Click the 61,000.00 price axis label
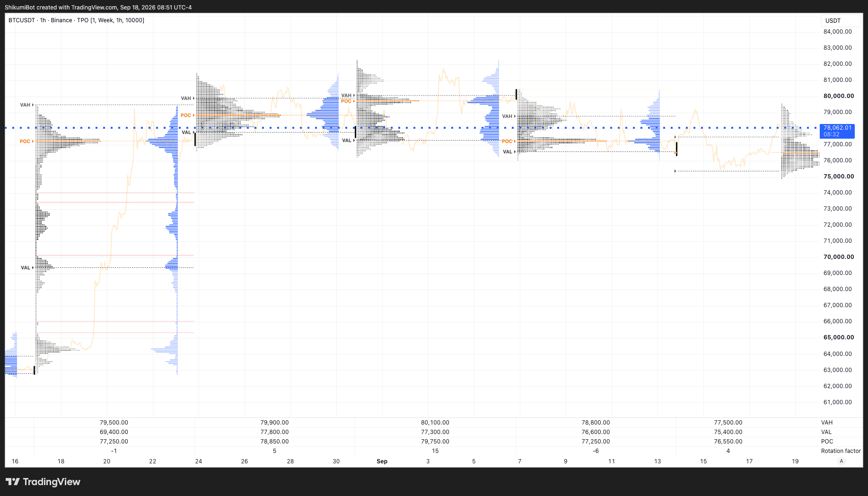This screenshot has height=496, width=868. (838, 402)
